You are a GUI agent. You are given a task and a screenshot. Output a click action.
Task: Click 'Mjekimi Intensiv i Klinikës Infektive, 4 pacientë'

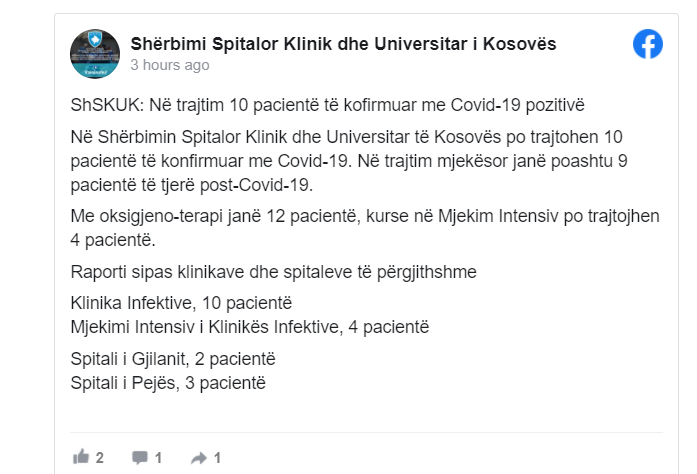tap(250, 327)
